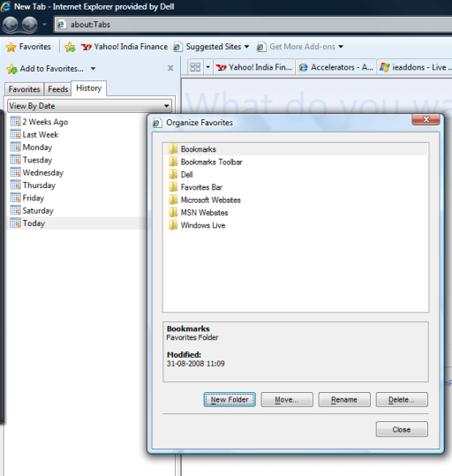The width and height of the screenshot is (452, 476).
Task: Click the browser Back arrow button
Action: (x=11, y=25)
